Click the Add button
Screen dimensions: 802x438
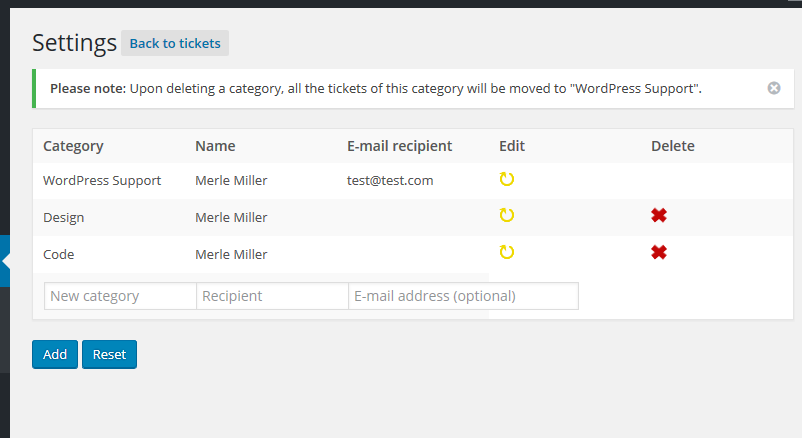click(55, 354)
